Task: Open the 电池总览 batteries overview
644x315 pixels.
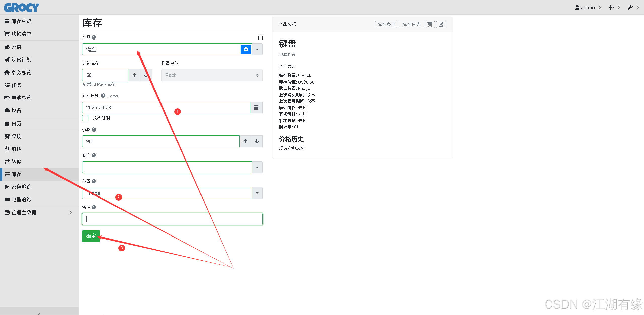Action: pos(21,98)
